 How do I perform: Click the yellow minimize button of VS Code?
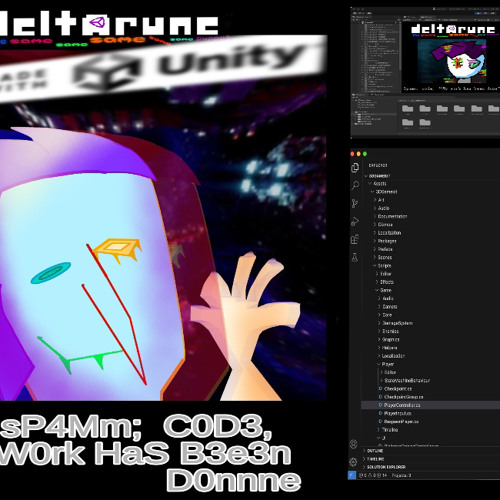point(359,154)
